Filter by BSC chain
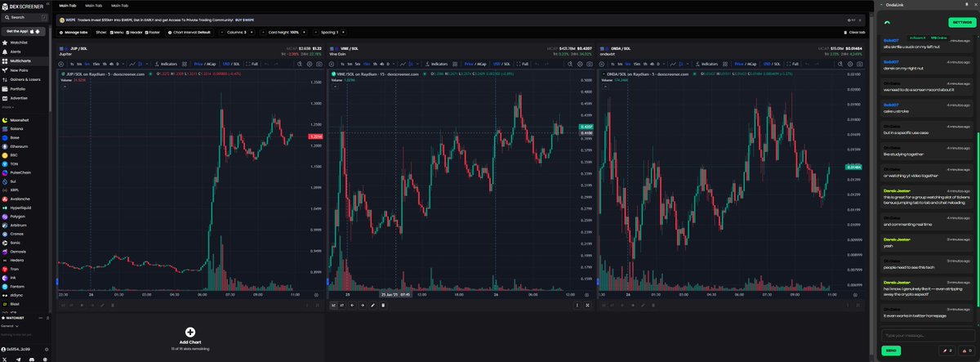 [23, 155]
